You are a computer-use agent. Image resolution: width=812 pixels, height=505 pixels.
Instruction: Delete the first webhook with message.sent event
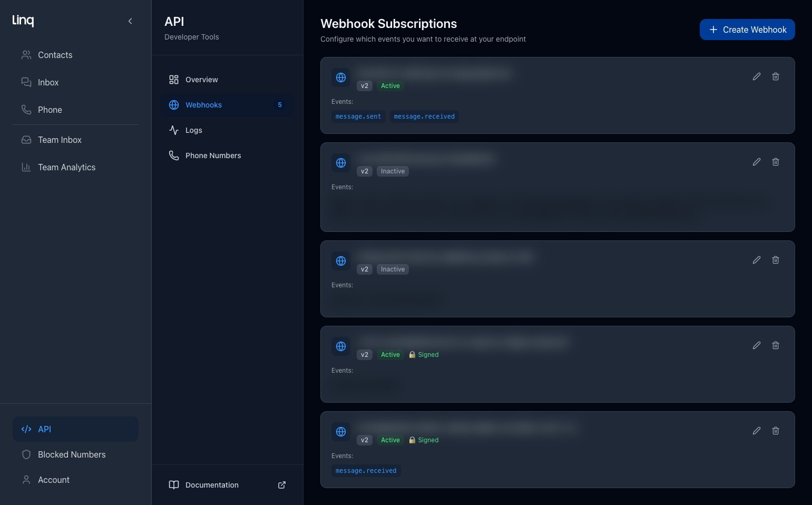click(776, 76)
